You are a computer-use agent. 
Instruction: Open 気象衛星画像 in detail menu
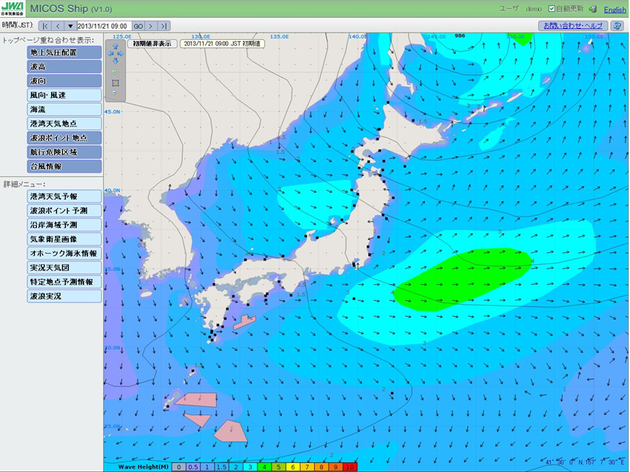tap(51, 239)
